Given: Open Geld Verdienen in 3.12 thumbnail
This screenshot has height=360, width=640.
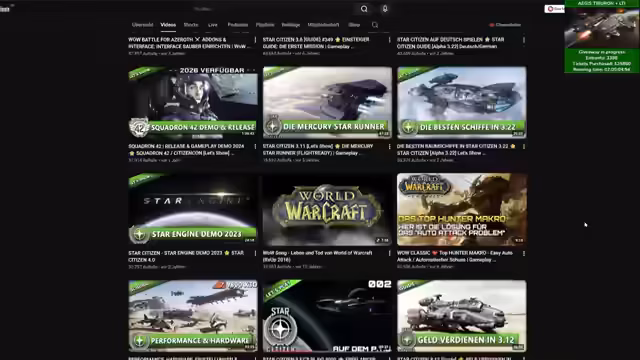Looking at the screenshot, I should (462, 316).
